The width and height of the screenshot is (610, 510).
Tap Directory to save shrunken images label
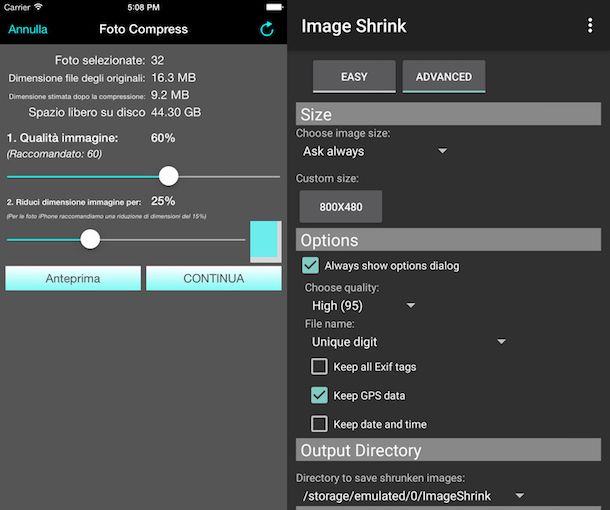(380, 478)
